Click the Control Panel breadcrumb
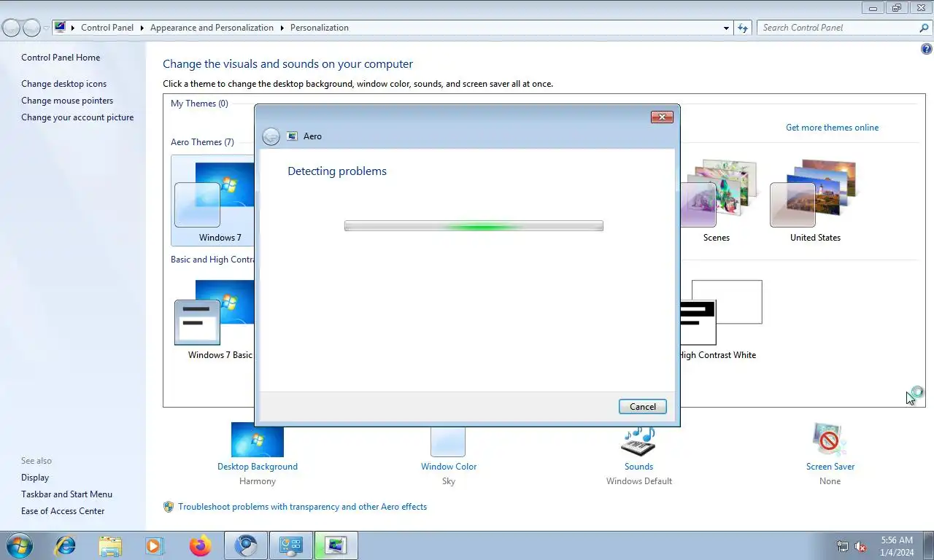934x560 pixels. point(107,28)
